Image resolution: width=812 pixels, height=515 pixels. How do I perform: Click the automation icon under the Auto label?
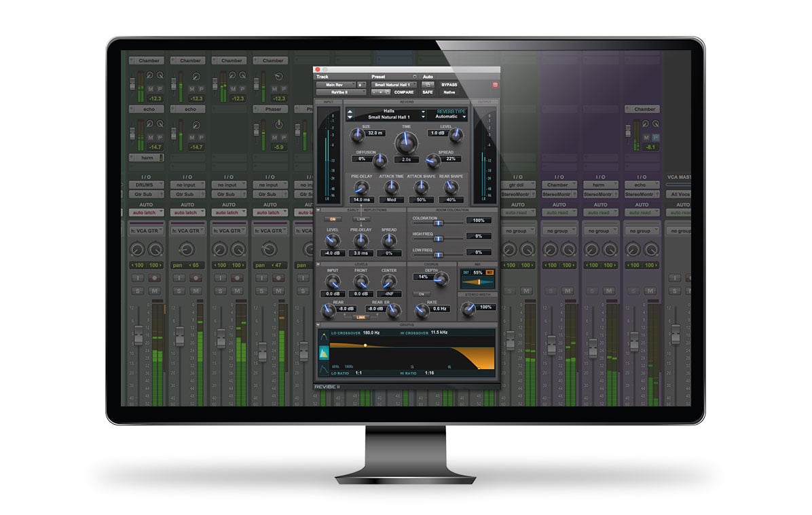click(428, 85)
